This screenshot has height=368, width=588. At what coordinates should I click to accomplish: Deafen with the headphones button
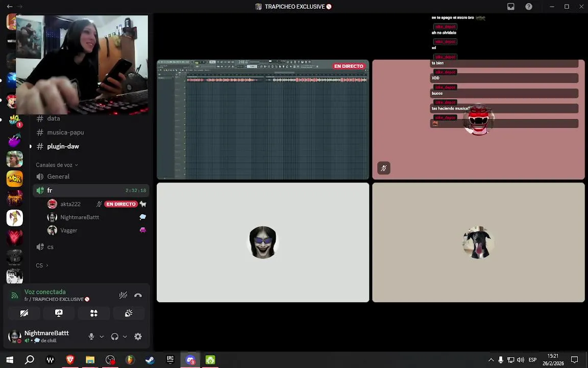pyautogui.click(x=115, y=336)
